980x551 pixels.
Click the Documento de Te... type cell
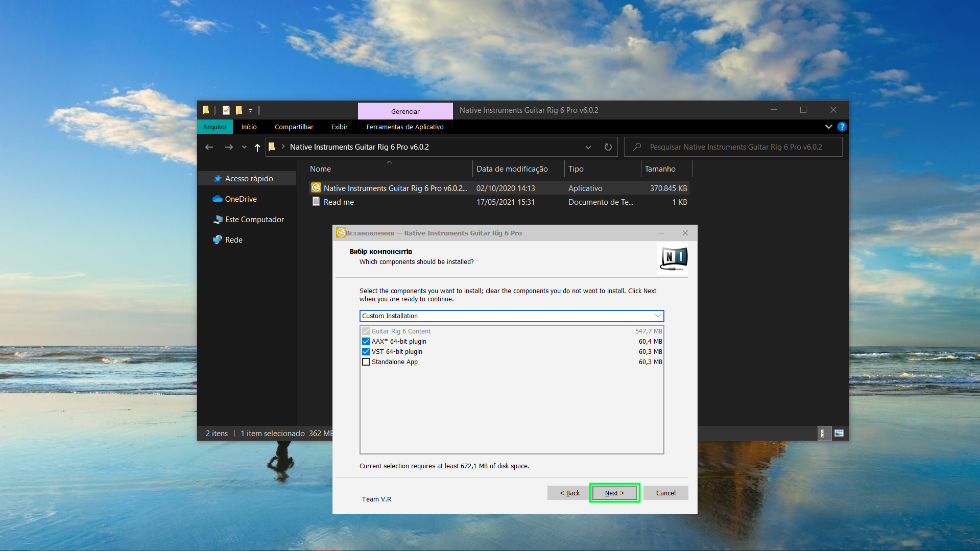coord(601,202)
